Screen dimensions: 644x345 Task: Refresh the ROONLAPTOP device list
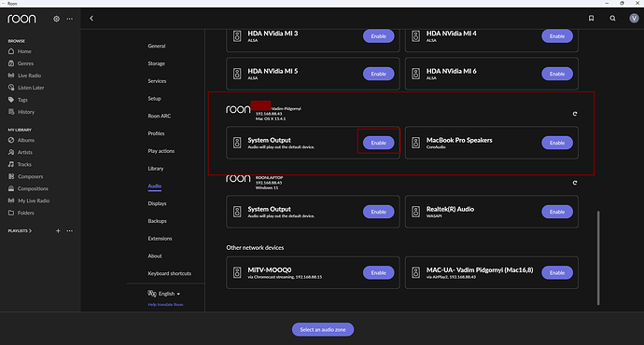pos(575,183)
